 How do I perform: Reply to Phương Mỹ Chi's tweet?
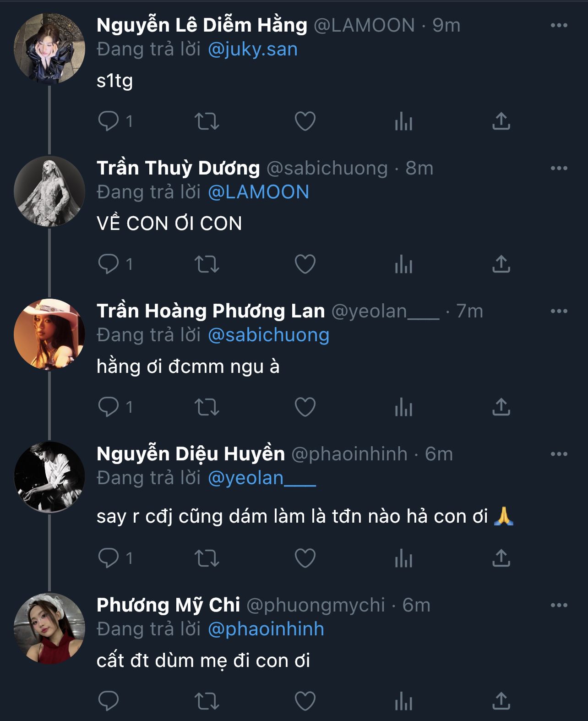(109, 701)
